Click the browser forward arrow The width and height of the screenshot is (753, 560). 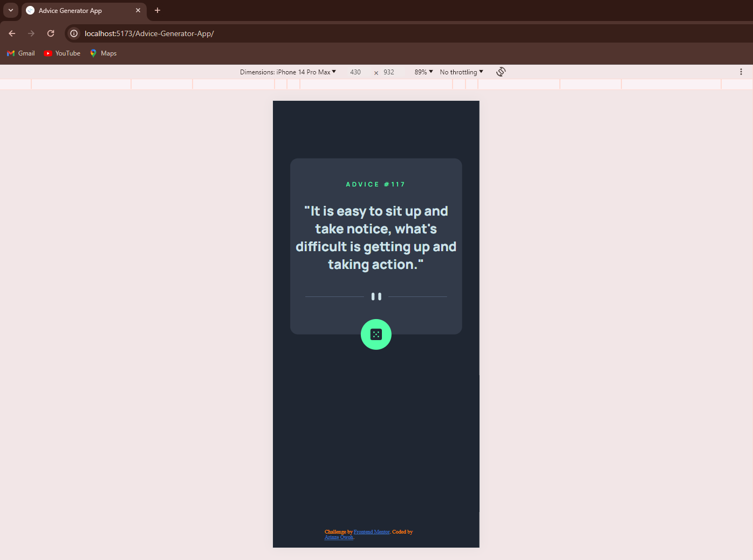coord(31,33)
